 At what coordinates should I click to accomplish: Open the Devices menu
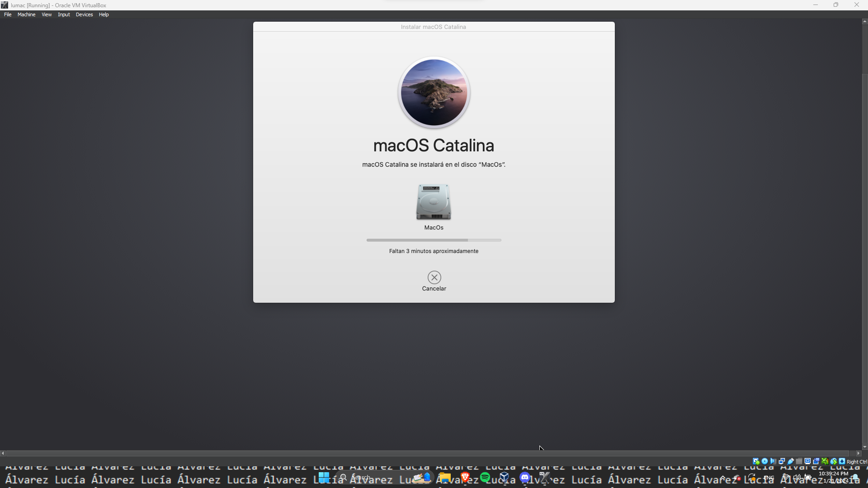point(84,14)
